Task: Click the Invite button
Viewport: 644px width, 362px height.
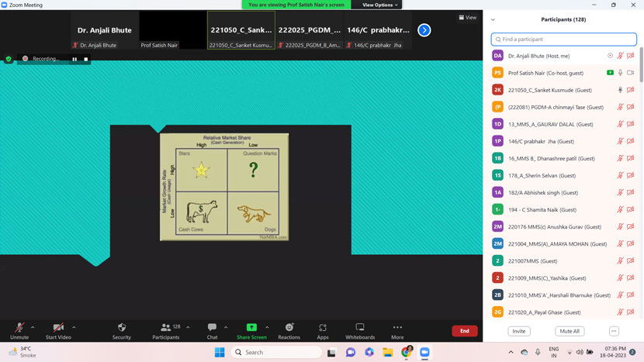Action: click(x=519, y=331)
